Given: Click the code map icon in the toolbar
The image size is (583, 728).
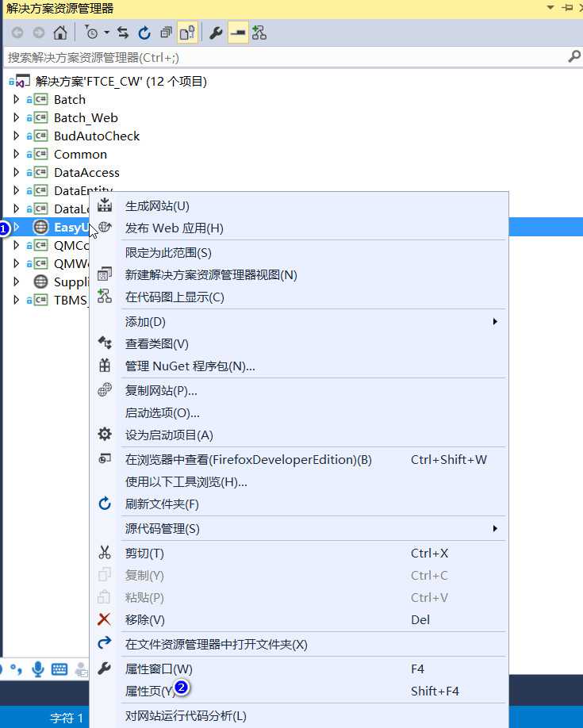Looking at the screenshot, I should 259,33.
